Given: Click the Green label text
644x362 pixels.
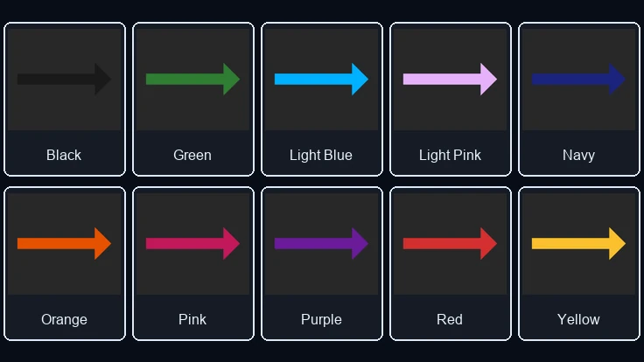Looking at the screenshot, I should pyautogui.click(x=192, y=155).
